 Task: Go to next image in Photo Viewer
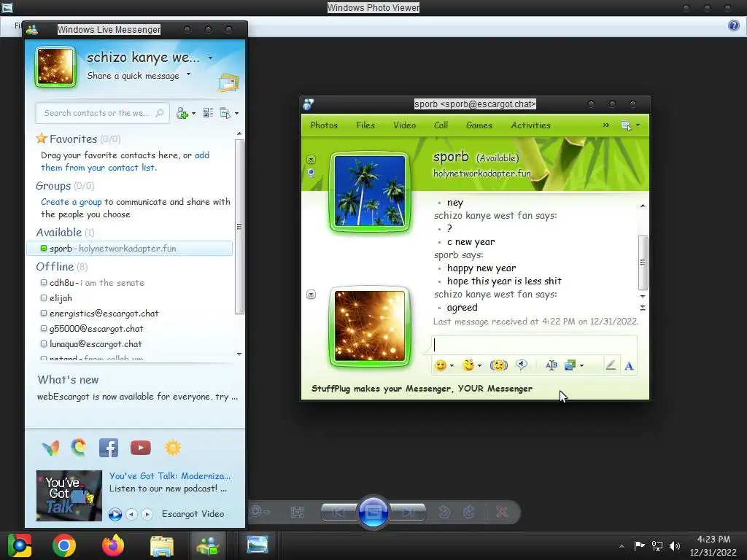[408, 513]
